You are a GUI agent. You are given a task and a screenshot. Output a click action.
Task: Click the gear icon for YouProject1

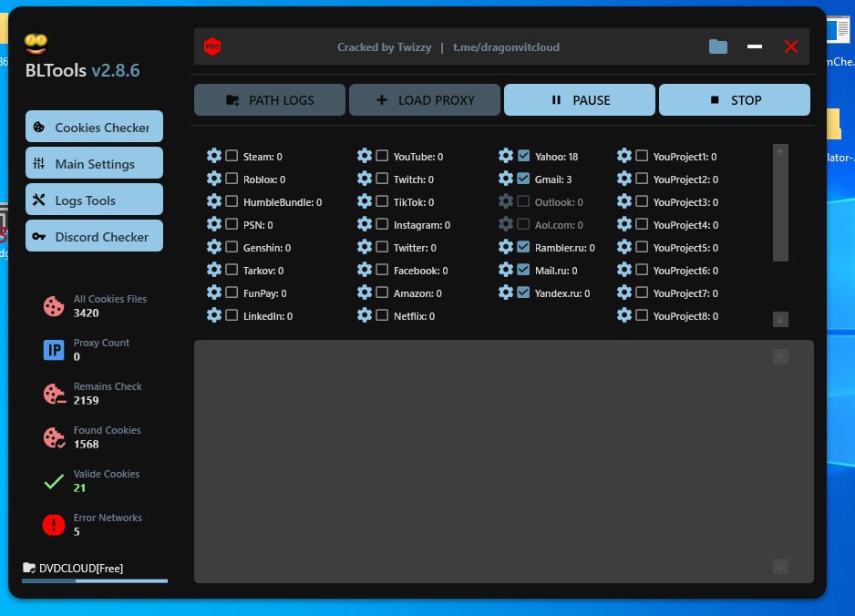pyautogui.click(x=624, y=156)
